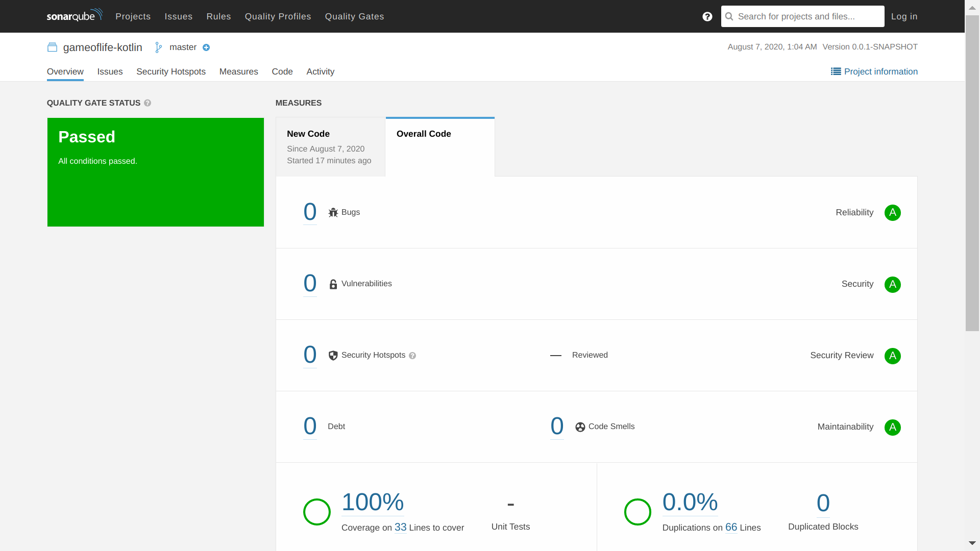980x551 pixels.
Task: Click the Log in link
Action: tap(904, 16)
